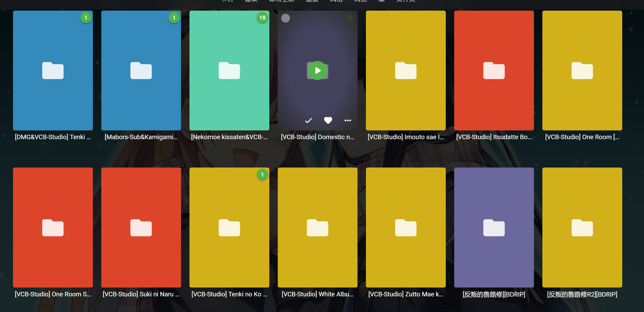Image resolution: width=644 pixels, height=312 pixels.
Task: Click the title text [反叛的鲁路修][BDRIP]
Action: click(x=494, y=295)
